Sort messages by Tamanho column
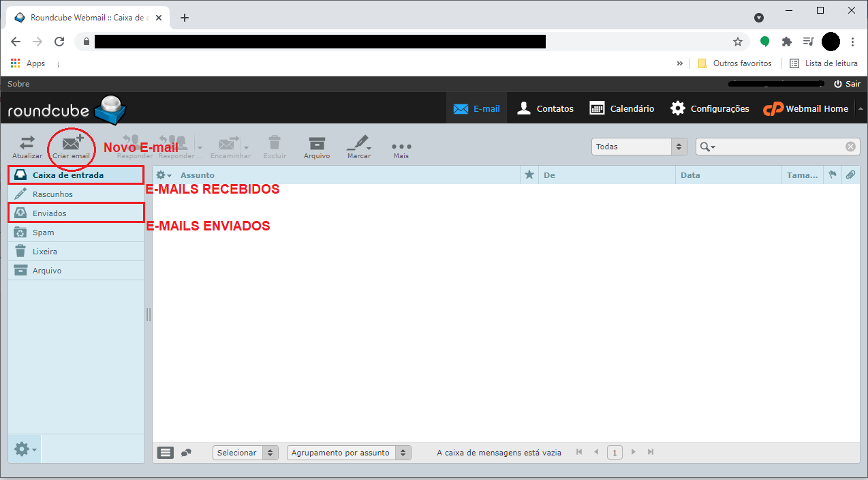 click(x=802, y=175)
